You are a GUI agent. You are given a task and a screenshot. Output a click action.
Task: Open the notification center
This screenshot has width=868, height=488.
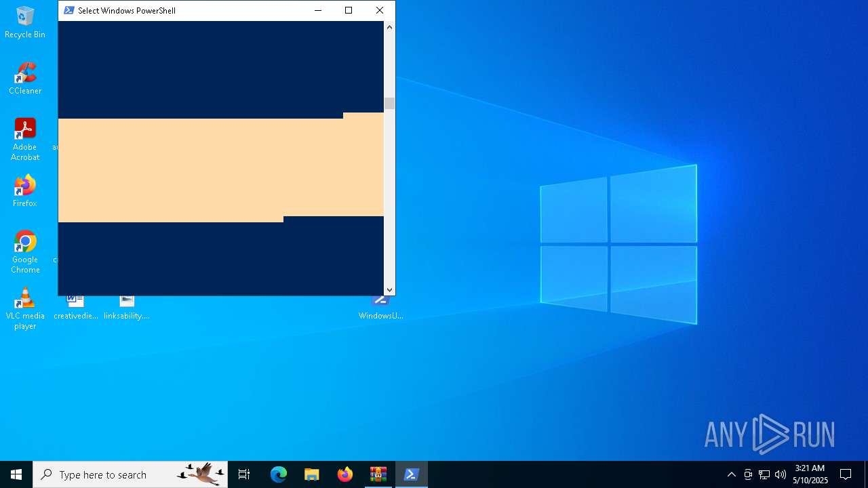point(846,474)
